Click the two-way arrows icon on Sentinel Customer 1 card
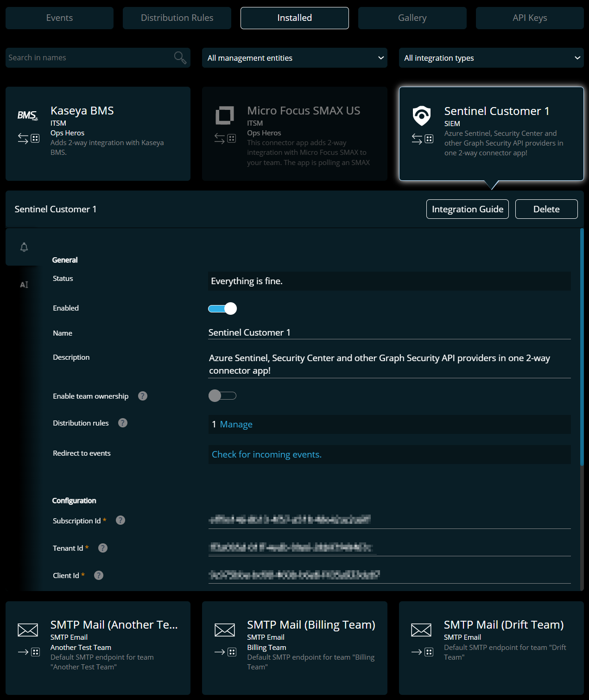This screenshot has width=589, height=700. (x=417, y=139)
